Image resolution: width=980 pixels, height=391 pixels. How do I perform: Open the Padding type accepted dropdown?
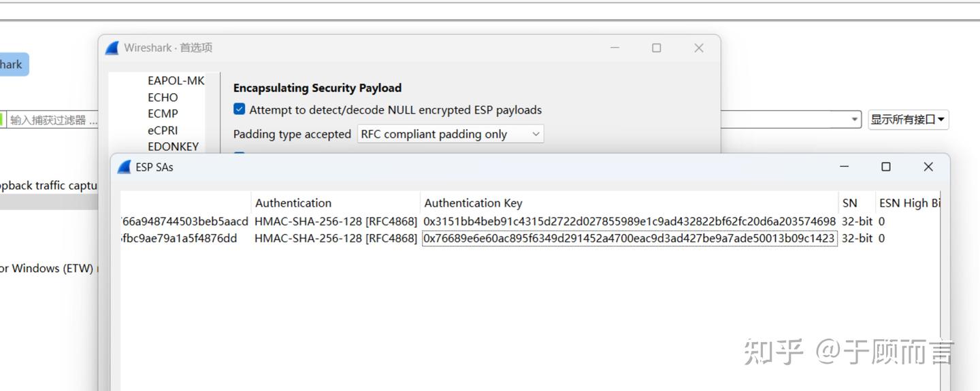pos(450,134)
